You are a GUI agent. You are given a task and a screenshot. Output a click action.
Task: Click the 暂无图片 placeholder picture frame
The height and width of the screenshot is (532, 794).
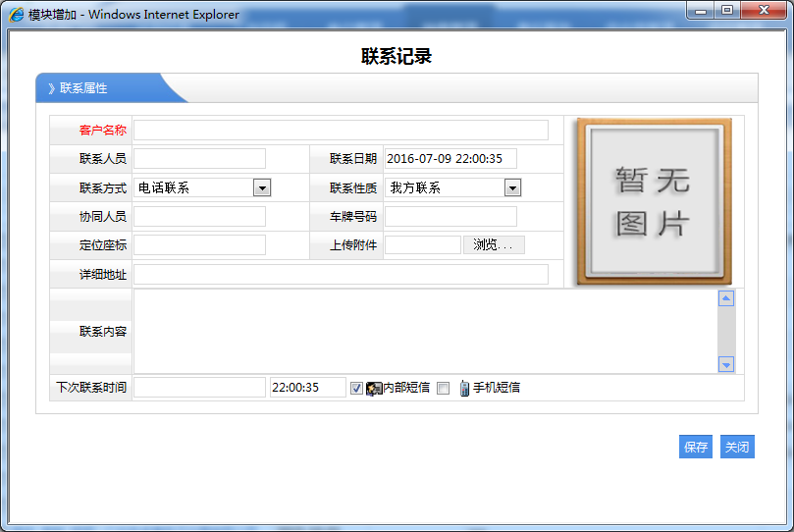pyautogui.click(x=654, y=201)
